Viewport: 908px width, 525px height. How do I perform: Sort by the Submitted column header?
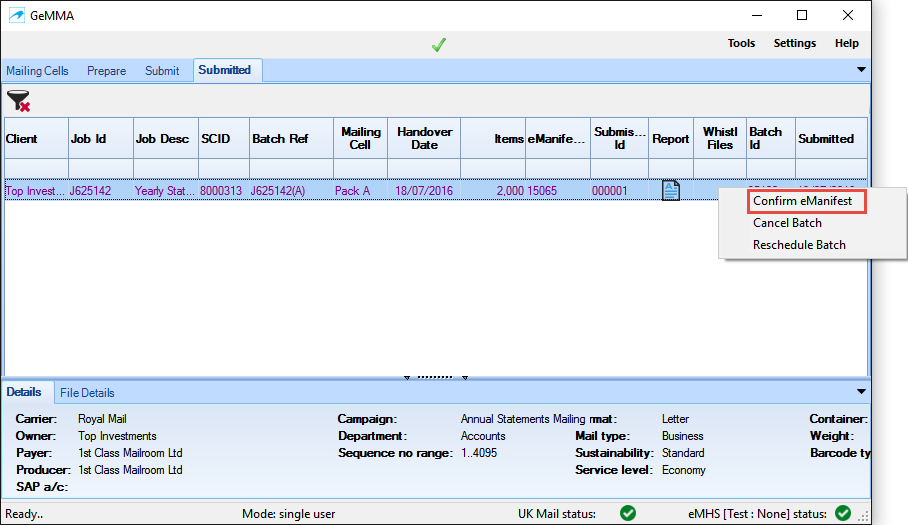point(831,138)
